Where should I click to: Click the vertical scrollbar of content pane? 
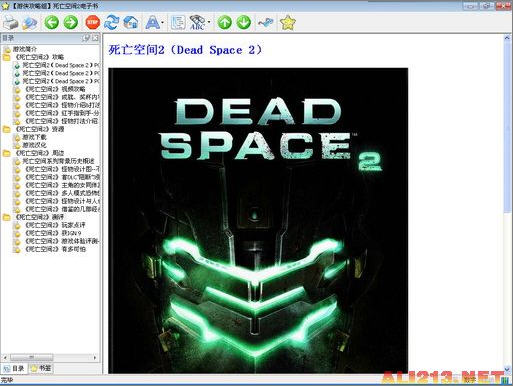tap(507, 203)
